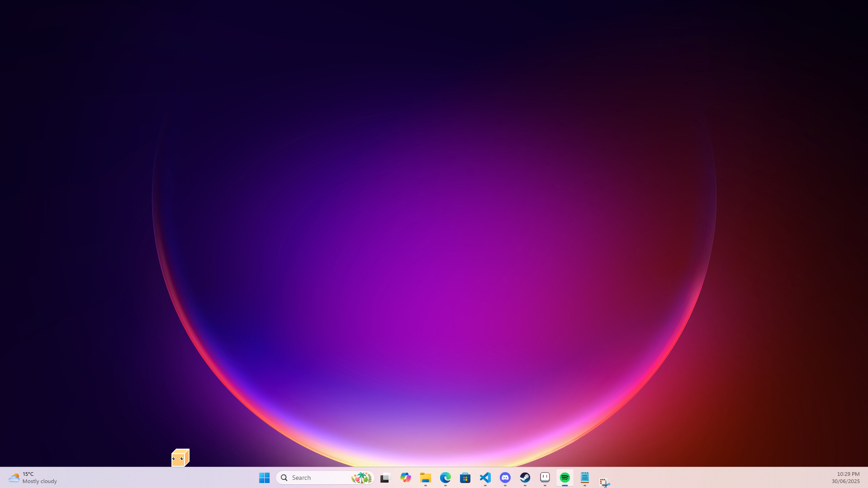Open the Windows Start menu
This screenshot has height=488, width=868.
(x=264, y=478)
